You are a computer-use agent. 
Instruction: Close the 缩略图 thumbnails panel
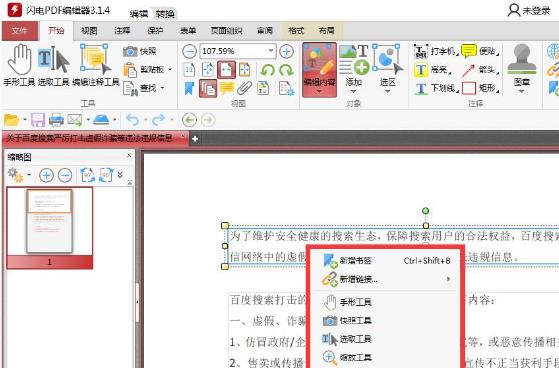click(129, 155)
